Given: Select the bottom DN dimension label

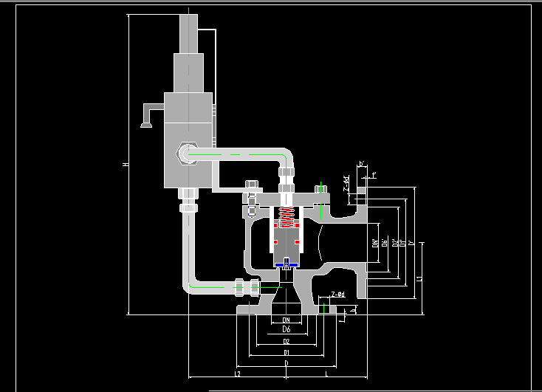Looking at the screenshot, I should (x=287, y=320).
